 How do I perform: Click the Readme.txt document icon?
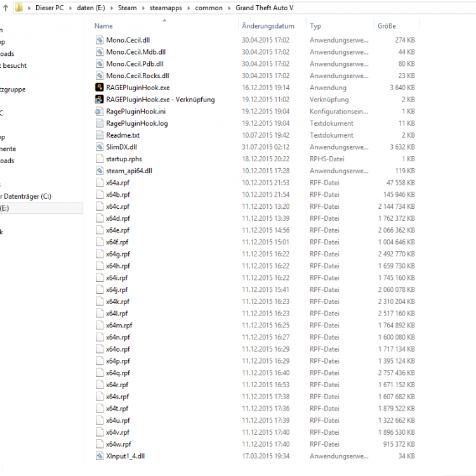click(x=100, y=135)
